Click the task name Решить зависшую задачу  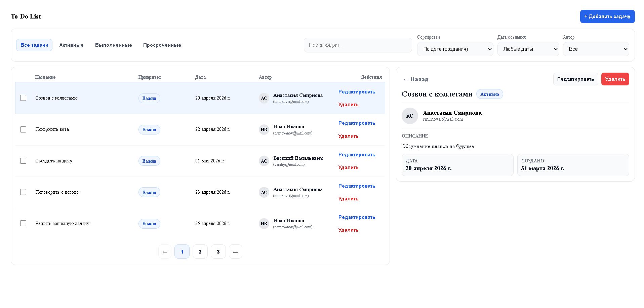coord(63,223)
